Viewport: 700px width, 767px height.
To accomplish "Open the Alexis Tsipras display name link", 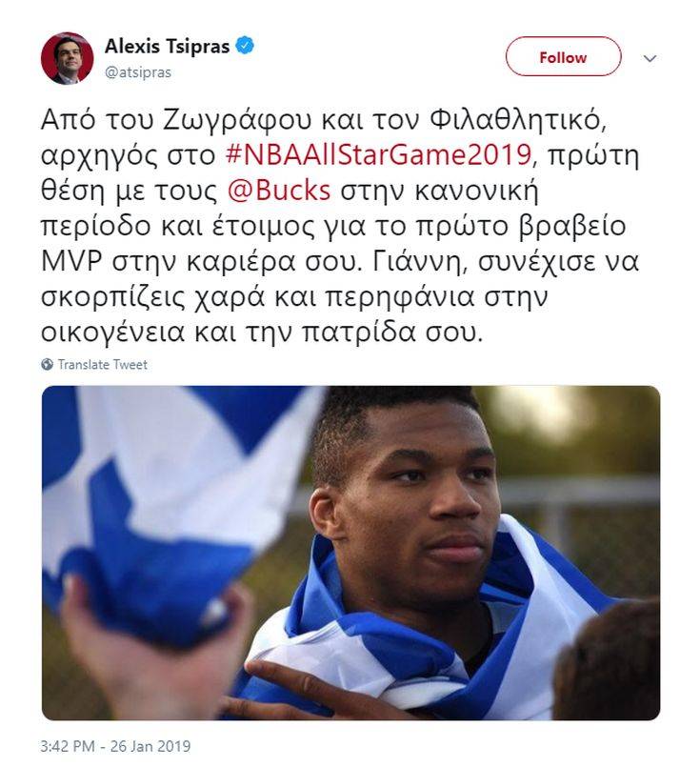I will click(x=168, y=46).
